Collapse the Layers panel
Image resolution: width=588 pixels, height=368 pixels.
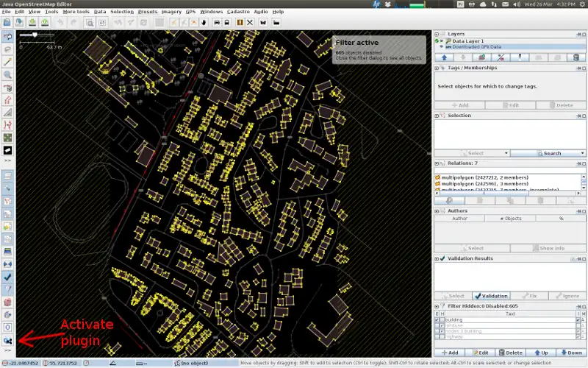(x=437, y=33)
